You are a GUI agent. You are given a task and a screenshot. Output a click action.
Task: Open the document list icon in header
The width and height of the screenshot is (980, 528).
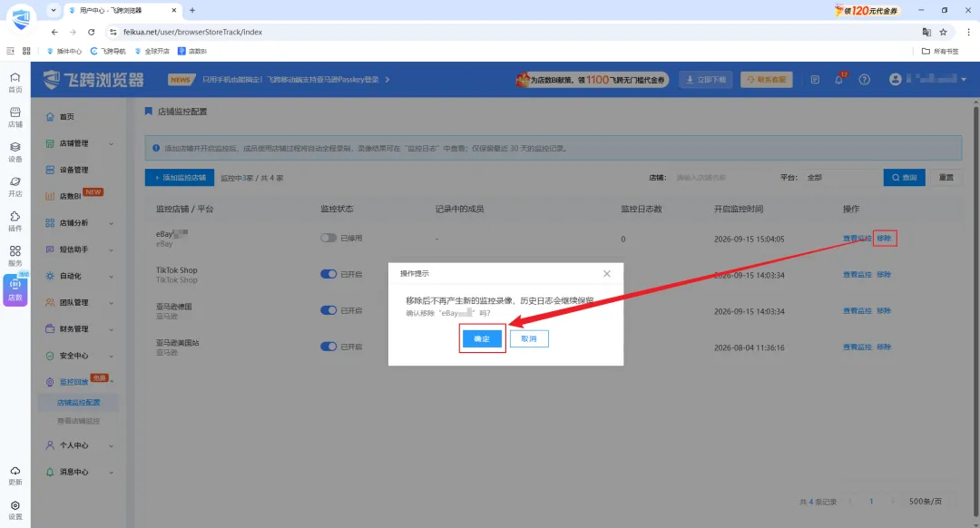(x=815, y=79)
